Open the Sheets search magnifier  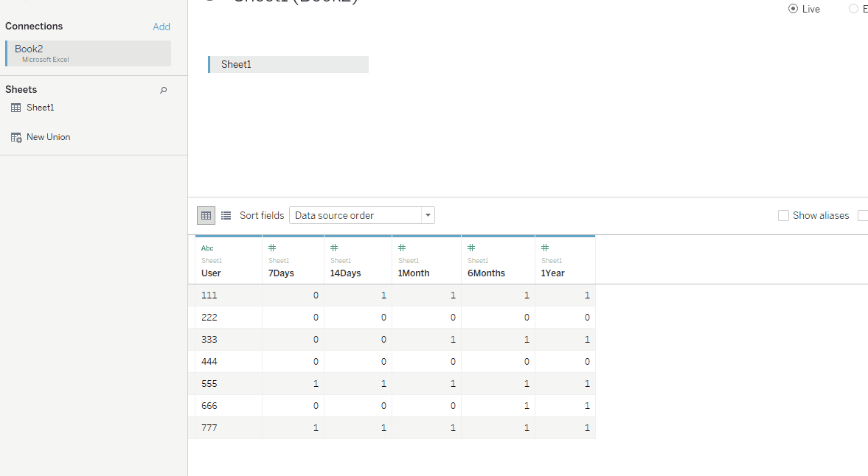[163, 90]
